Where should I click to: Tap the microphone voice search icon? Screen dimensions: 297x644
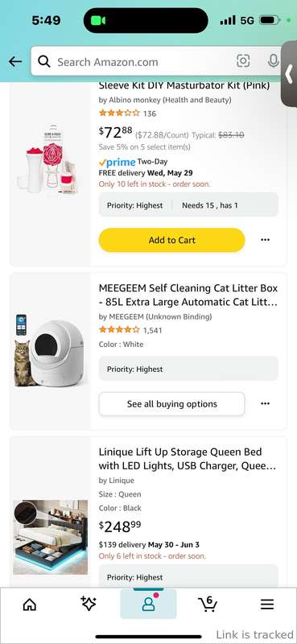pos(273,61)
